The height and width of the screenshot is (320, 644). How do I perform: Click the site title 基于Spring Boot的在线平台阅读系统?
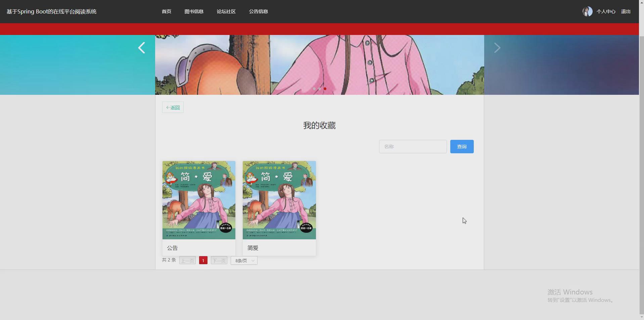click(51, 11)
